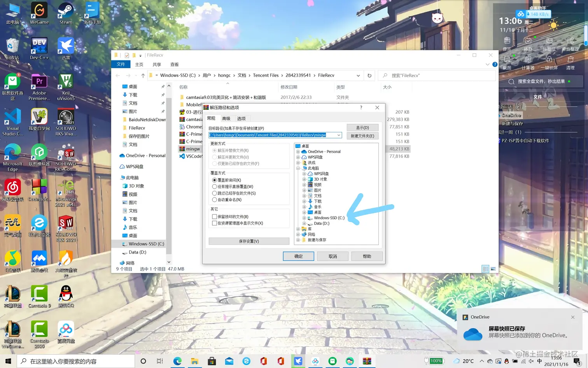Select the 腾讯QQ desktop icon

[x=66, y=297]
